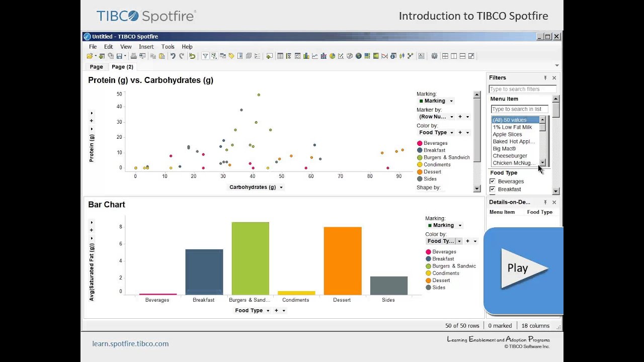This screenshot has width=644, height=362.
Task: Pin the Details-on-Demand panel
Action: tap(545, 202)
